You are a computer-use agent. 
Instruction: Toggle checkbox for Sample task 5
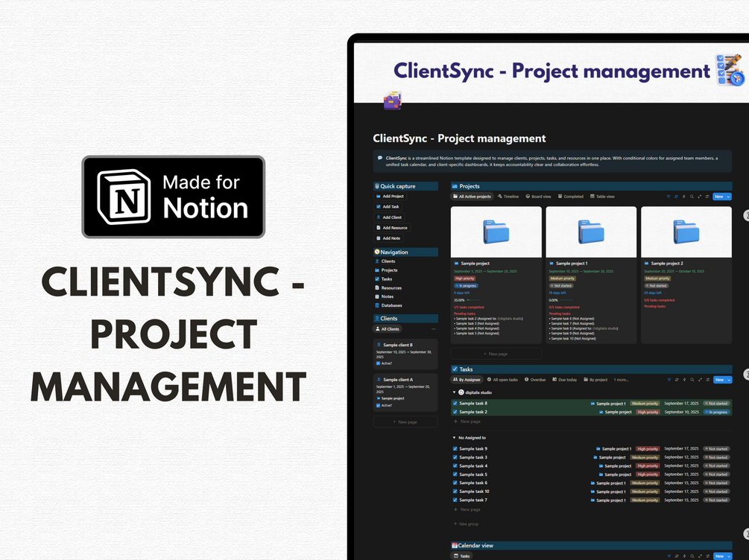click(455, 474)
